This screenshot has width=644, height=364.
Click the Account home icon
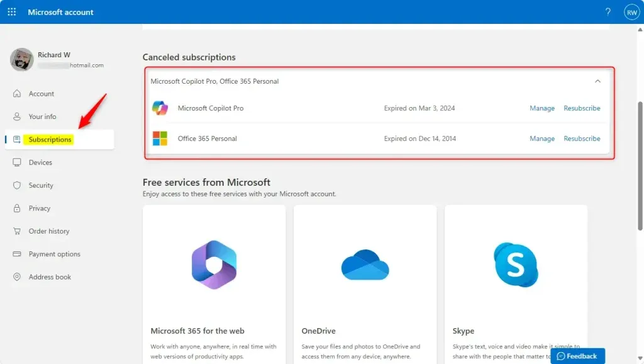(17, 93)
